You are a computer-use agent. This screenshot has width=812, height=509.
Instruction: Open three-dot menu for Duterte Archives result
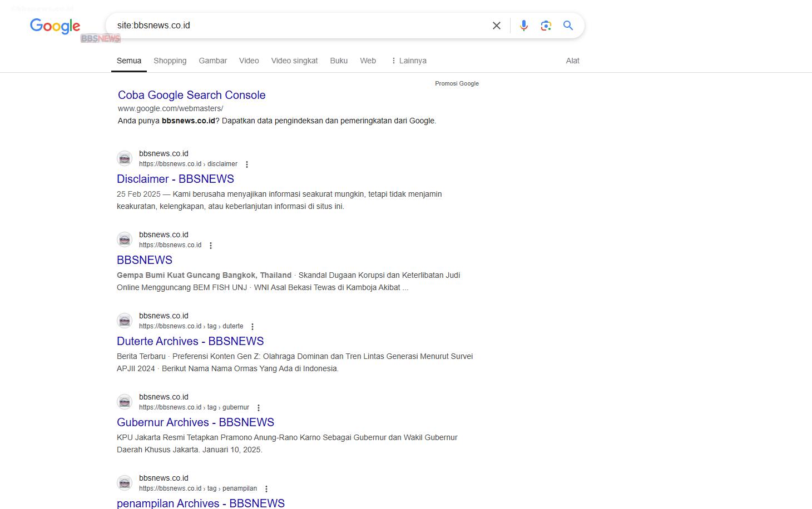pos(252,327)
